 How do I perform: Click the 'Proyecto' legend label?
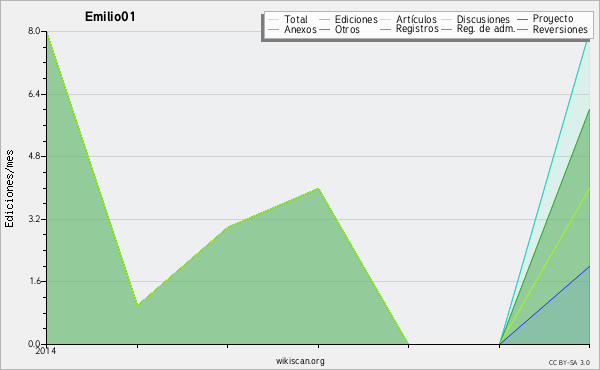pyautogui.click(x=553, y=19)
